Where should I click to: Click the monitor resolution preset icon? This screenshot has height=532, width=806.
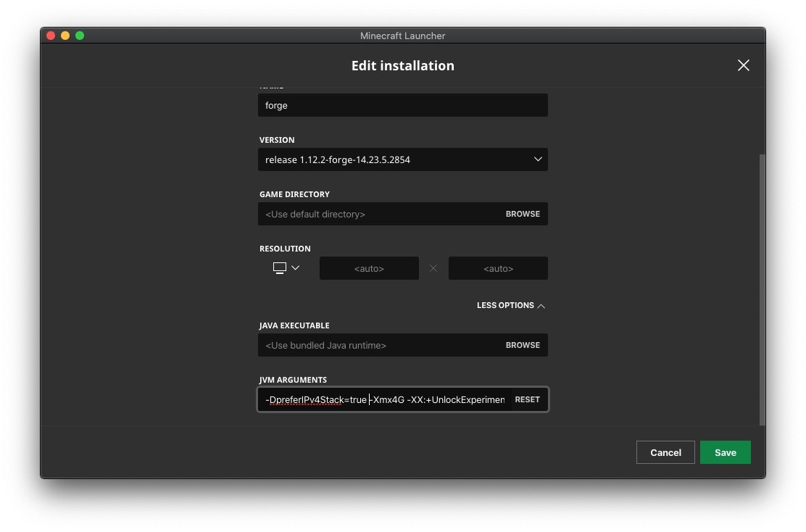(x=280, y=267)
